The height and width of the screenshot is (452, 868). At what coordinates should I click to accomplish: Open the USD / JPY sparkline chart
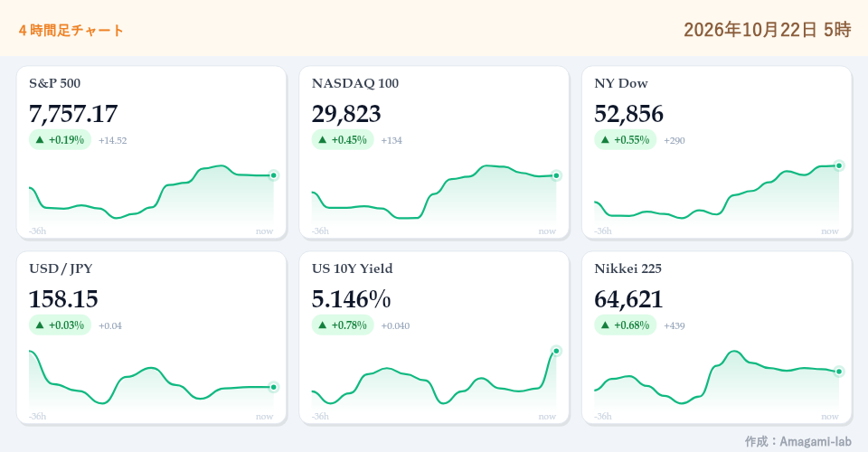tap(152, 380)
